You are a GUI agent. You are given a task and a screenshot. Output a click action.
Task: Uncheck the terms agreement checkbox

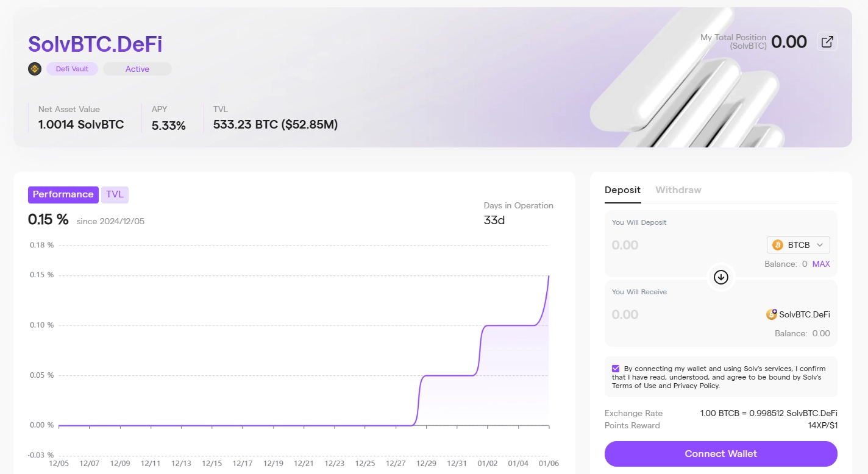pyautogui.click(x=616, y=369)
